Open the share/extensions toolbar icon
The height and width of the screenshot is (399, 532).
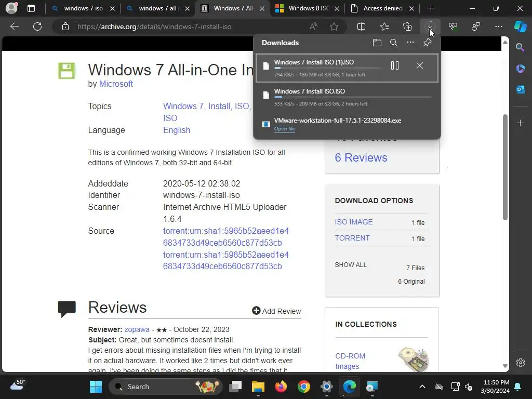[x=476, y=26]
